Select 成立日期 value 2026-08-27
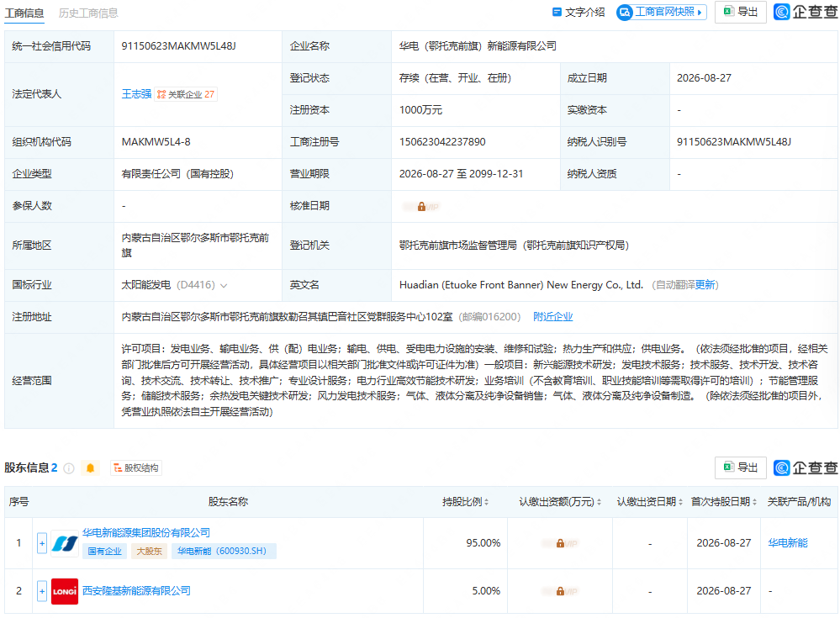This screenshot has width=840, height=618. click(x=704, y=78)
